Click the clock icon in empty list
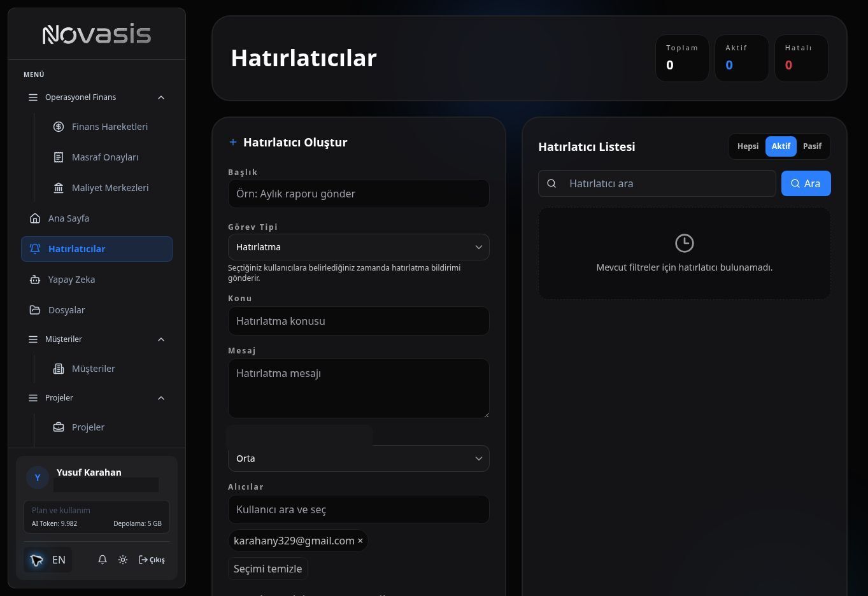 pos(685,243)
